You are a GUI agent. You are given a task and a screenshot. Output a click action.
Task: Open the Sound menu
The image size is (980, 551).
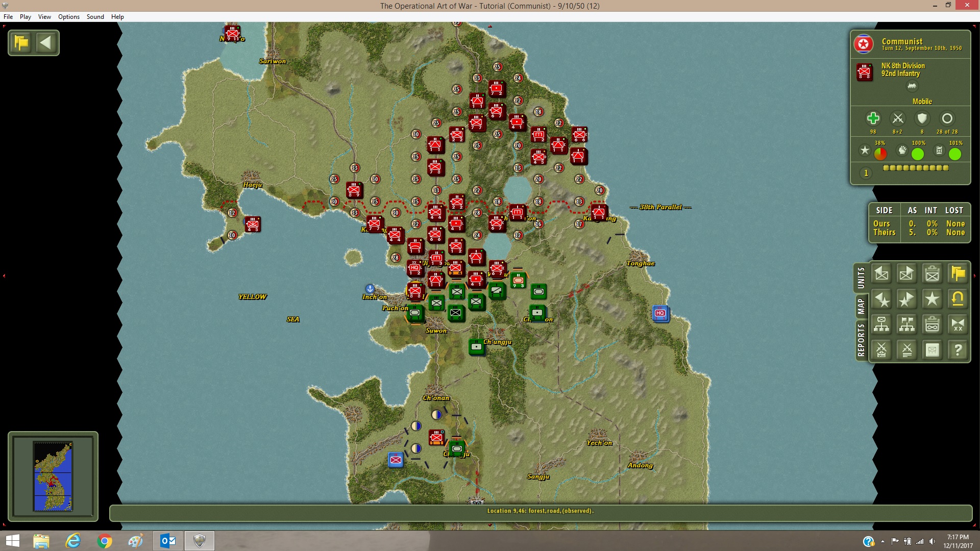(x=95, y=17)
